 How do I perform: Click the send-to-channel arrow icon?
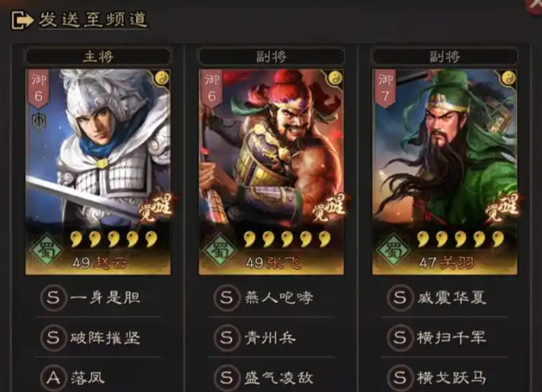[x=23, y=20]
